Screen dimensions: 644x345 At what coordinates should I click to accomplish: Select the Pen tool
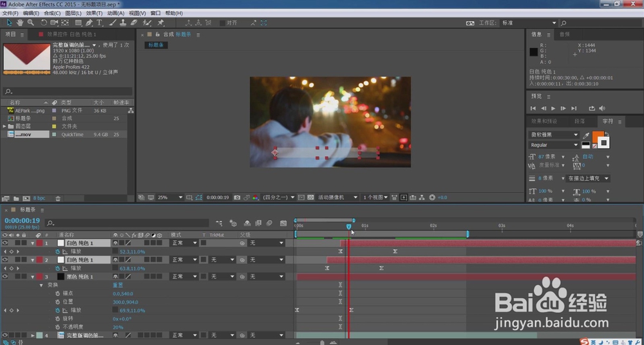coord(89,23)
